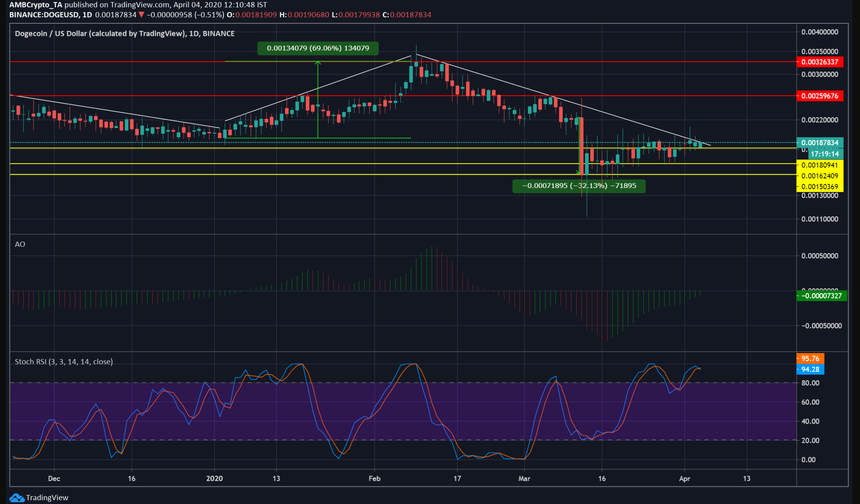This screenshot has height=504, width=860.
Task: Click the Apr marker on time axis
Action: pyautogui.click(x=685, y=478)
